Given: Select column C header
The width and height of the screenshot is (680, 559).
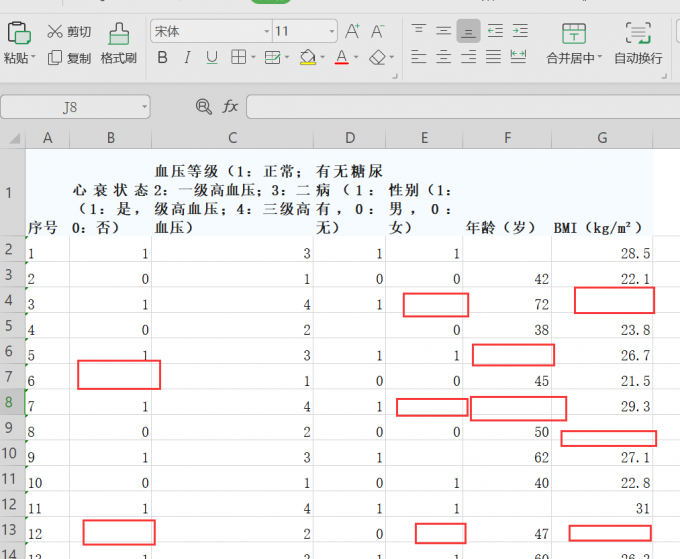Looking at the screenshot, I should point(232,138).
